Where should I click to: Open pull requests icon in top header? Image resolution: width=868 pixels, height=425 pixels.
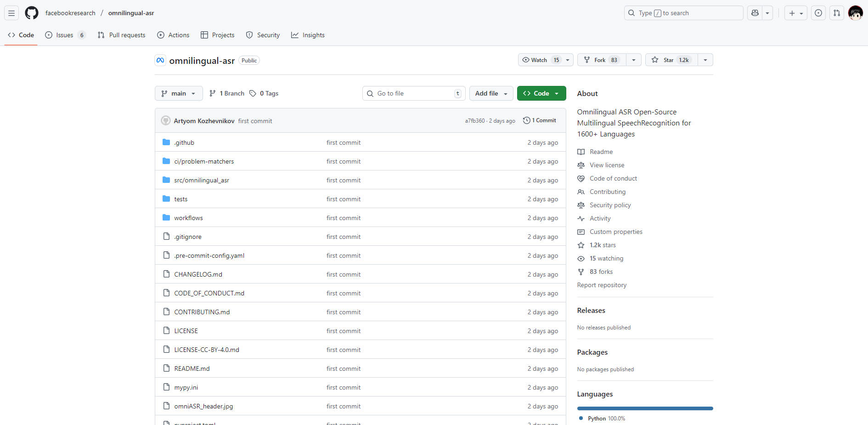[x=837, y=13]
